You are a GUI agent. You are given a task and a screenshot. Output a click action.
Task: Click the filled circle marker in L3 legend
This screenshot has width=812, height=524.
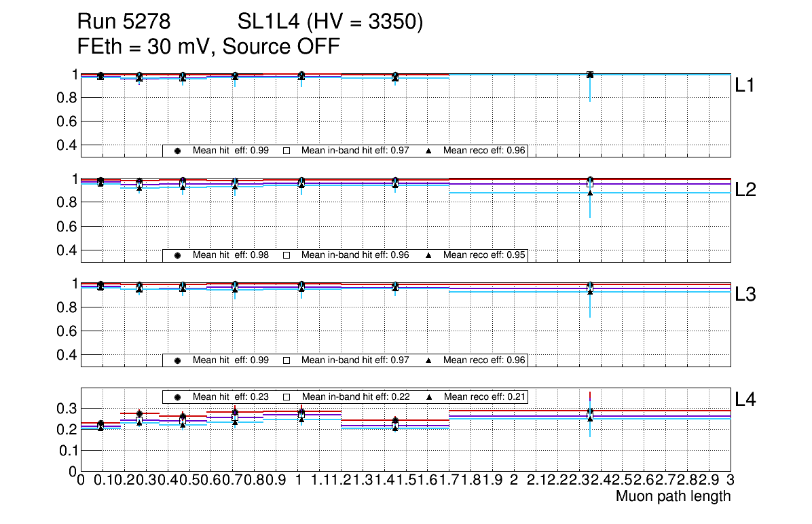pos(177,360)
